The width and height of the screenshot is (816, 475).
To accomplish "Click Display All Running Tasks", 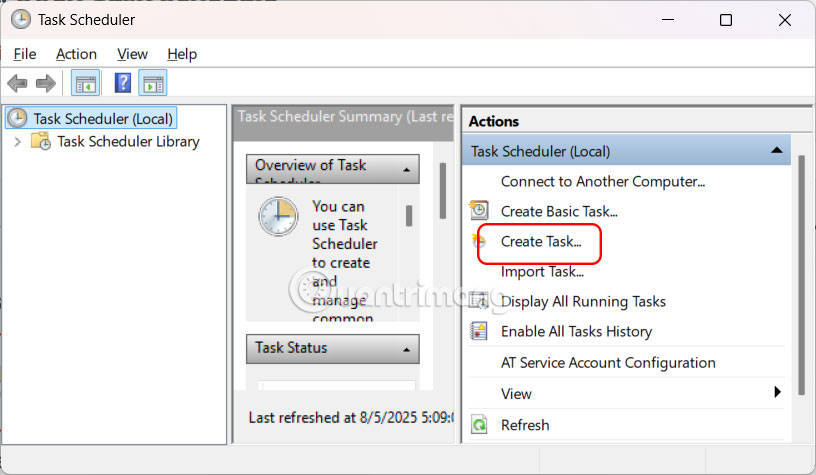I will [x=583, y=301].
